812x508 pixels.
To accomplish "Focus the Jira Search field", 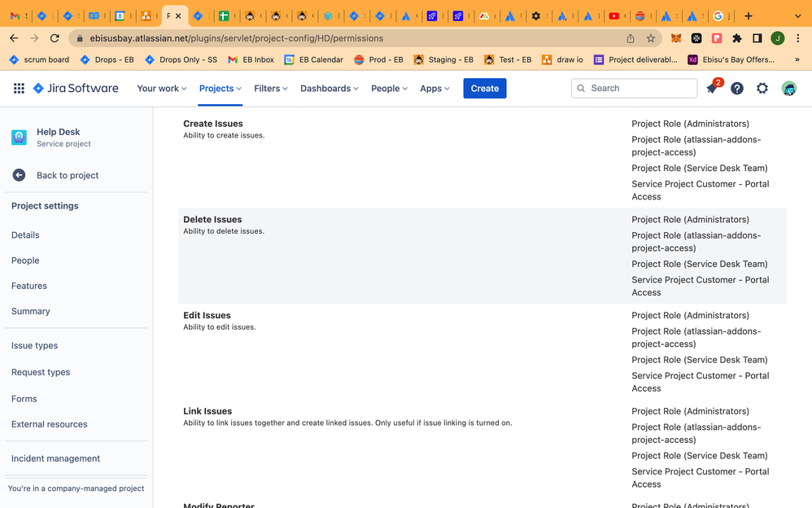I will point(634,88).
